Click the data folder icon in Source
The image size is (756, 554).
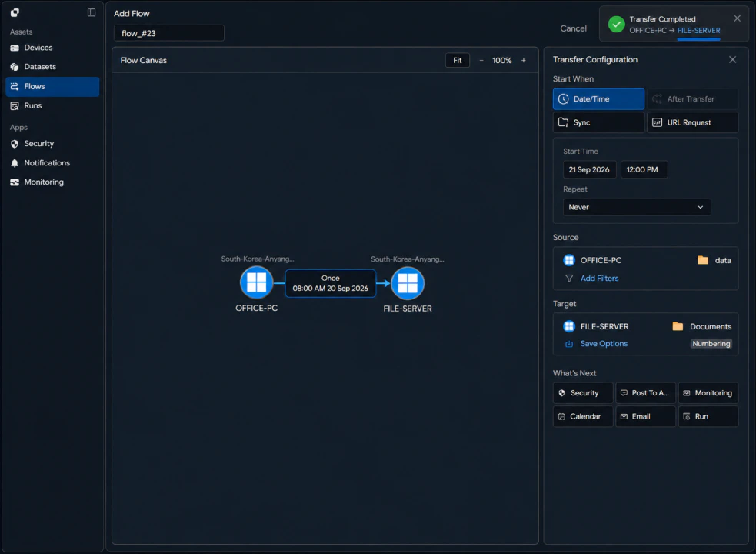tap(703, 260)
